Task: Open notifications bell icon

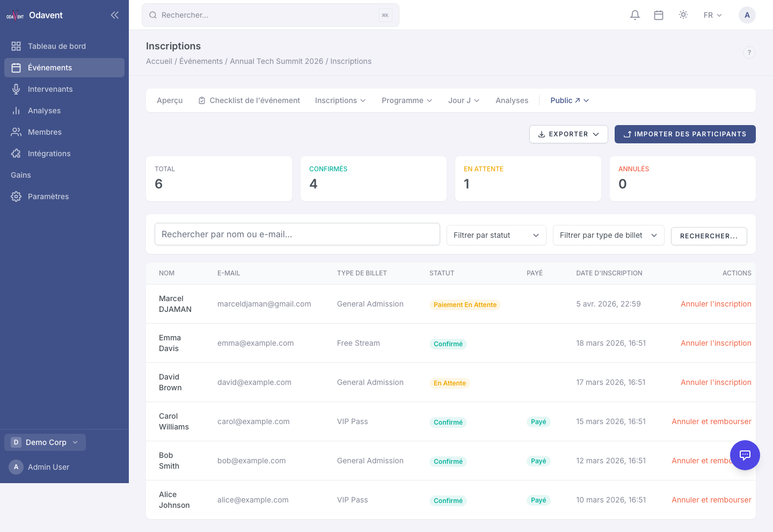Action: pyautogui.click(x=635, y=15)
